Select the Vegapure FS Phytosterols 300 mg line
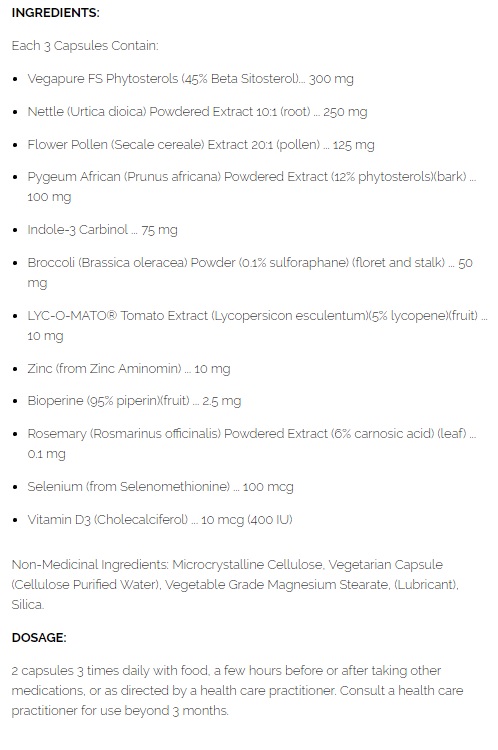 click(x=190, y=79)
